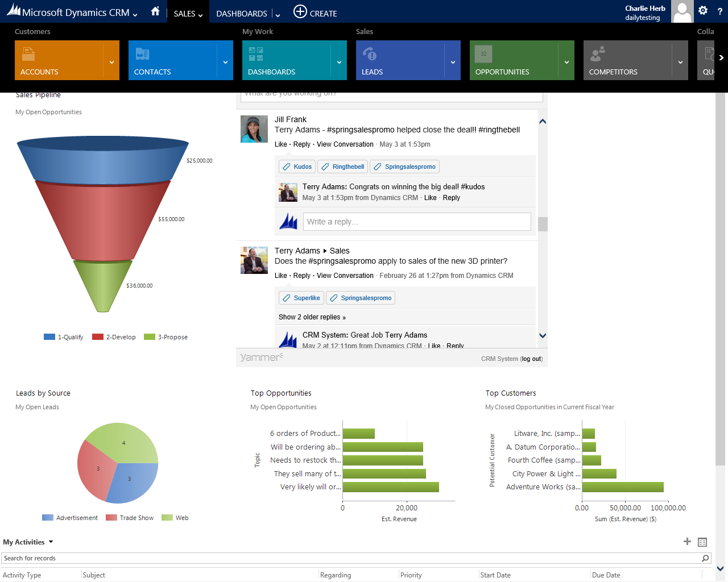Click log out in Yammer footer
The height and width of the screenshot is (582, 728).
coord(532,359)
